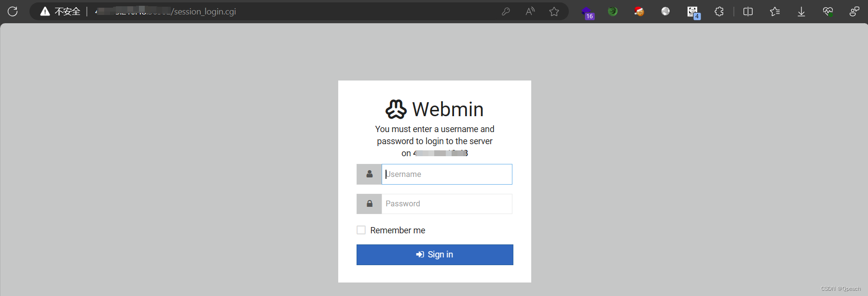
Task: Open the browser profile icon
Action: (854, 11)
